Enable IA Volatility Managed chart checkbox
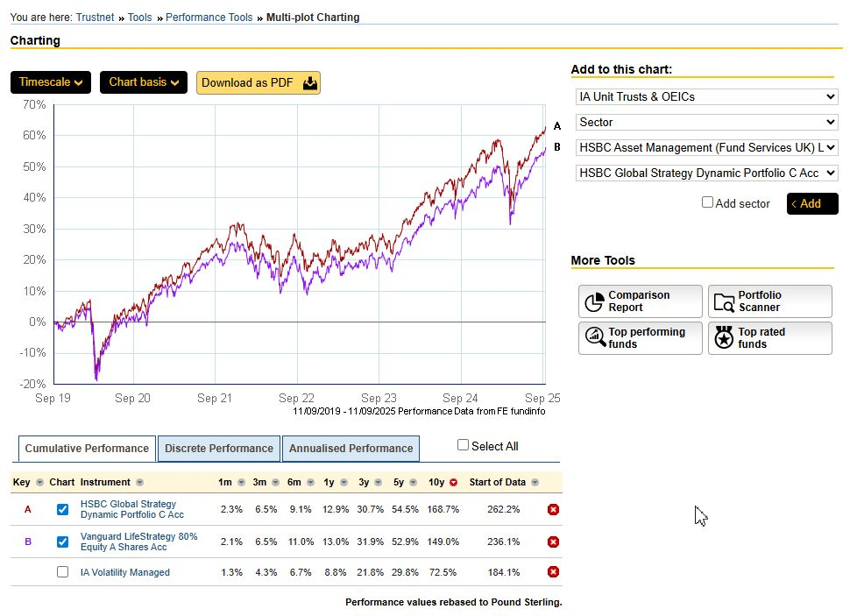The height and width of the screenshot is (616, 850). [62, 572]
